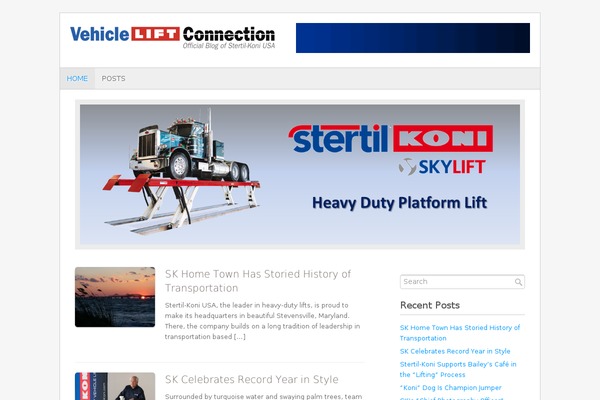Click excerpt text starting Stertil-Koni USA, the leader
The height and width of the screenshot is (400, 600).
coord(262,321)
